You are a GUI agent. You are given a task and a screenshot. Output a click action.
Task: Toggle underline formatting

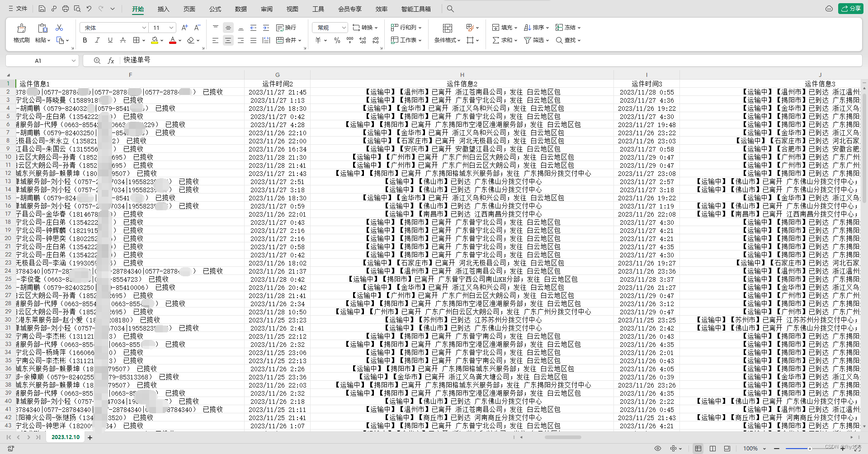pyautogui.click(x=110, y=40)
